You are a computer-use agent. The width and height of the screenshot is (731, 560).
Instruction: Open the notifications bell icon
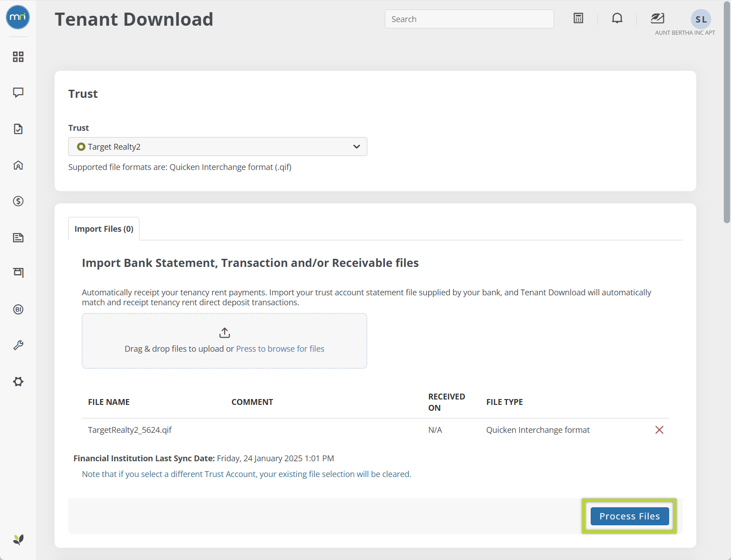(x=617, y=18)
